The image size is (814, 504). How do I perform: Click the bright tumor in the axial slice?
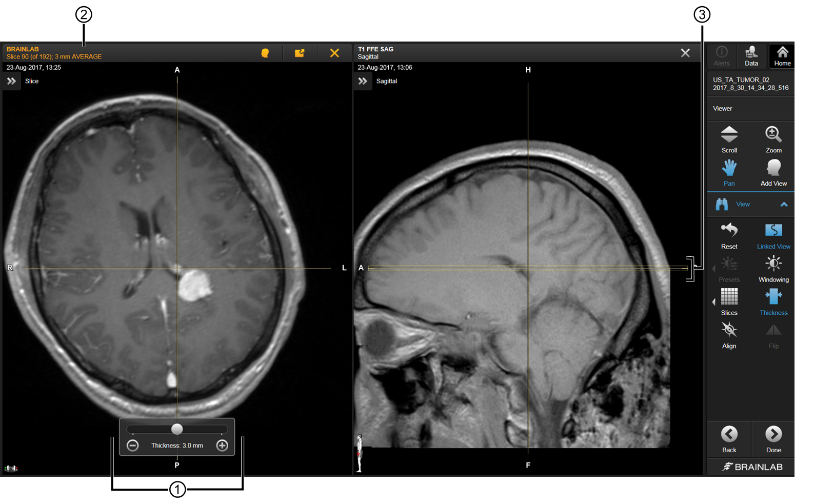point(194,285)
